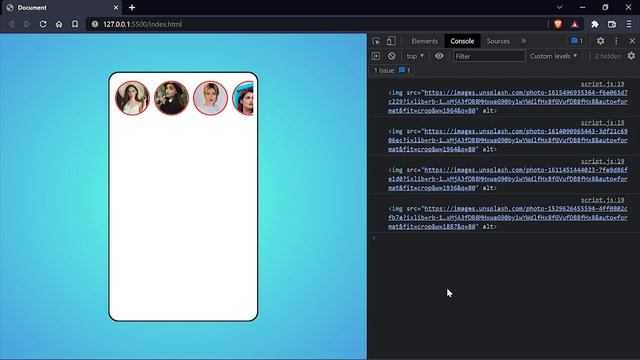
Task: Open the extensions puzzle icon
Action: [595, 24]
